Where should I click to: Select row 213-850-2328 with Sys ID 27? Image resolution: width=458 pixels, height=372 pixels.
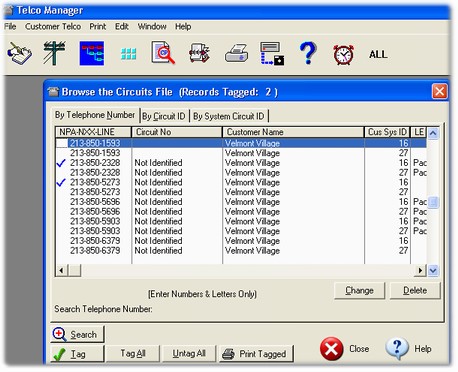(x=241, y=173)
